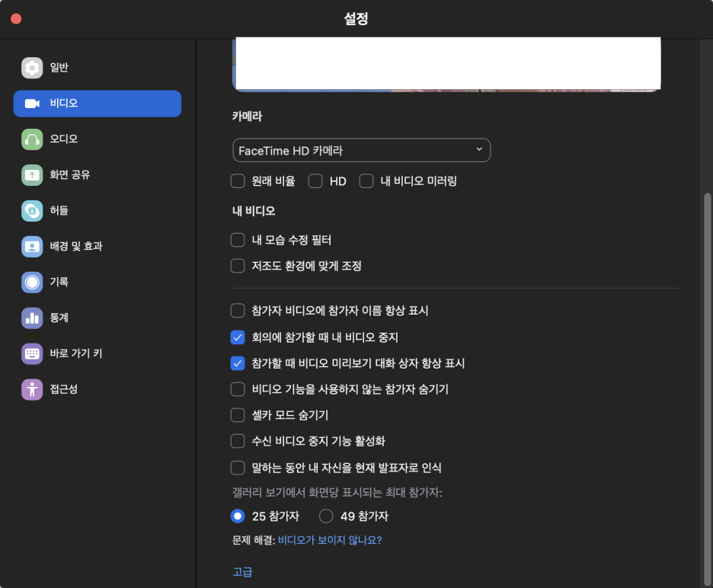Open the 바로 가기 키 keyboard icon
The image size is (713, 588).
tap(32, 354)
